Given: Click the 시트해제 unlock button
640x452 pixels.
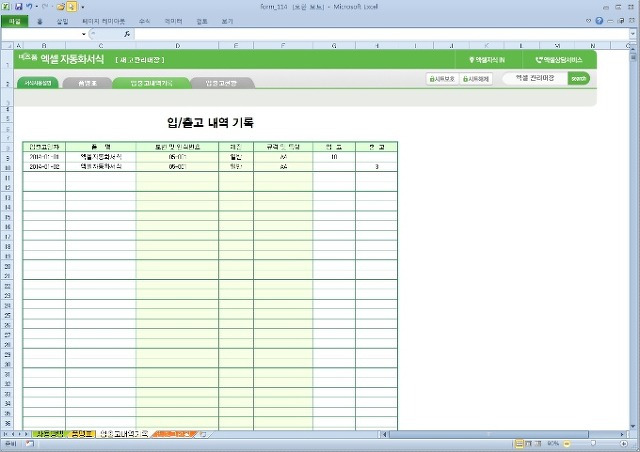Looking at the screenshot, I should pyautogui.click(x=476, y=79).
